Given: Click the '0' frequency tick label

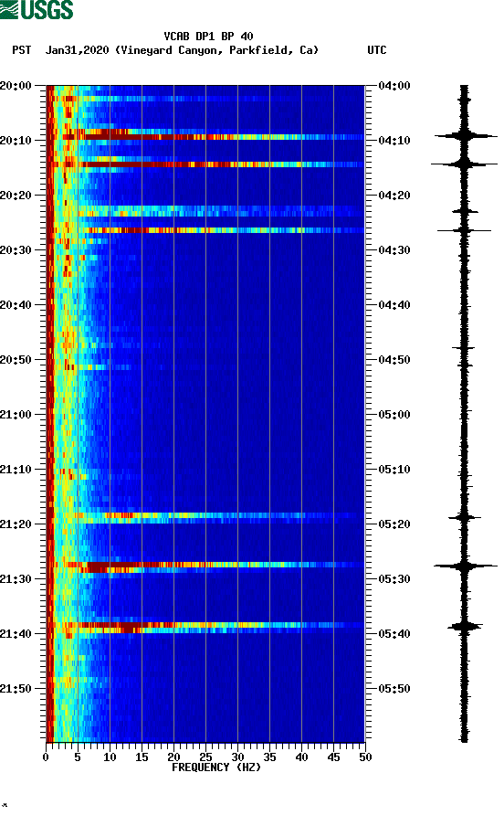Looking at the screenshot, I should coord(46,757).
